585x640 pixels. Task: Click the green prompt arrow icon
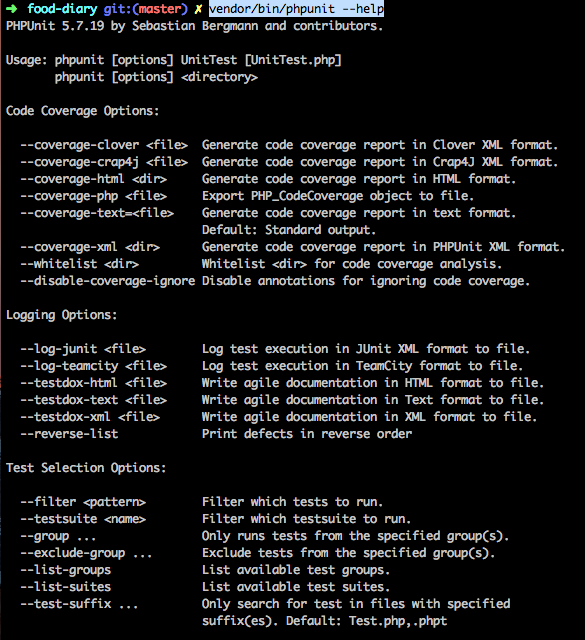pyautogui.click(x=12, y=9)
